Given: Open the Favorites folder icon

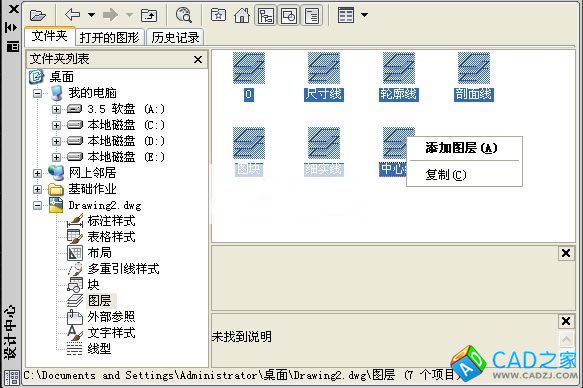Looking at the screenshot, I should coord(218,15).
